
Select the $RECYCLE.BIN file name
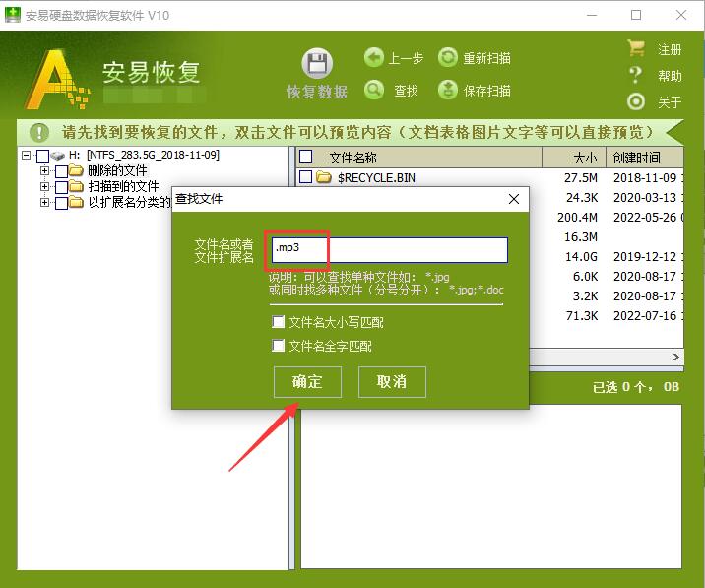point(376,177)
